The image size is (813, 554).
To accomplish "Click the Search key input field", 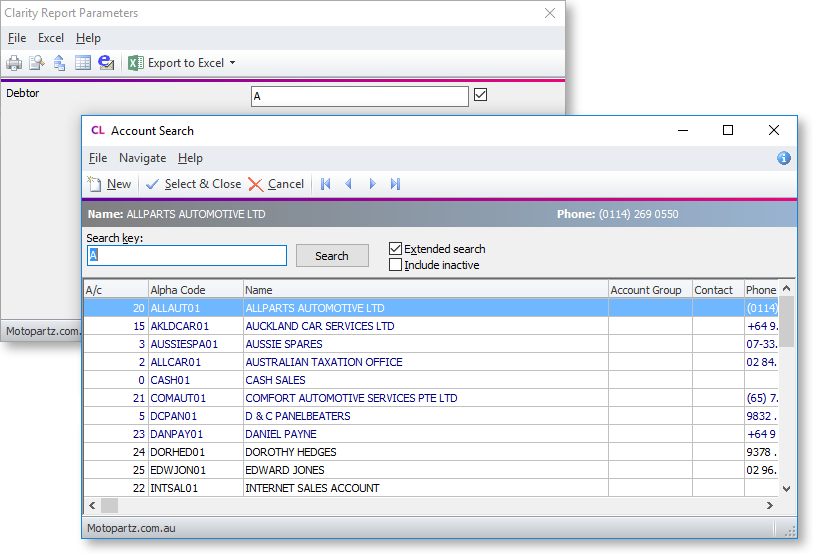I will point(187,256).
